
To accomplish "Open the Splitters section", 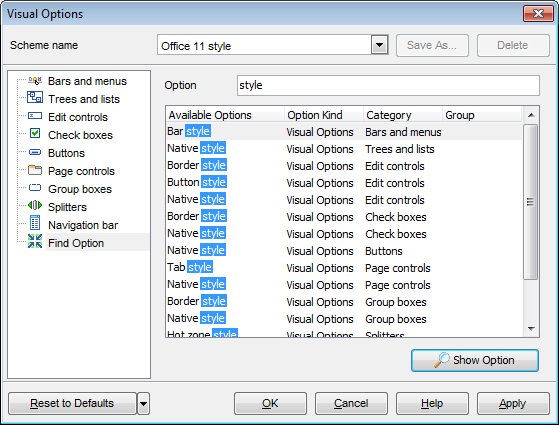I will (67, 207).
